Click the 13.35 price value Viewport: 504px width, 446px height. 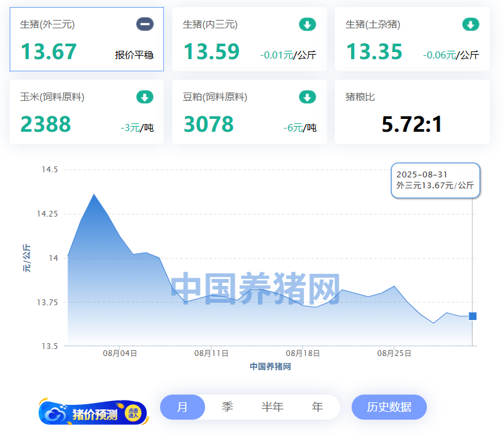click(374, 51)
